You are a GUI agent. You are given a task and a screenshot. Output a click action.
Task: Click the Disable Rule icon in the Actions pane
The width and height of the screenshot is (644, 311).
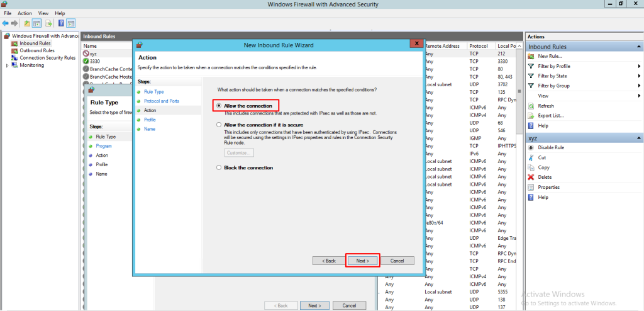(x=531, y=148)
